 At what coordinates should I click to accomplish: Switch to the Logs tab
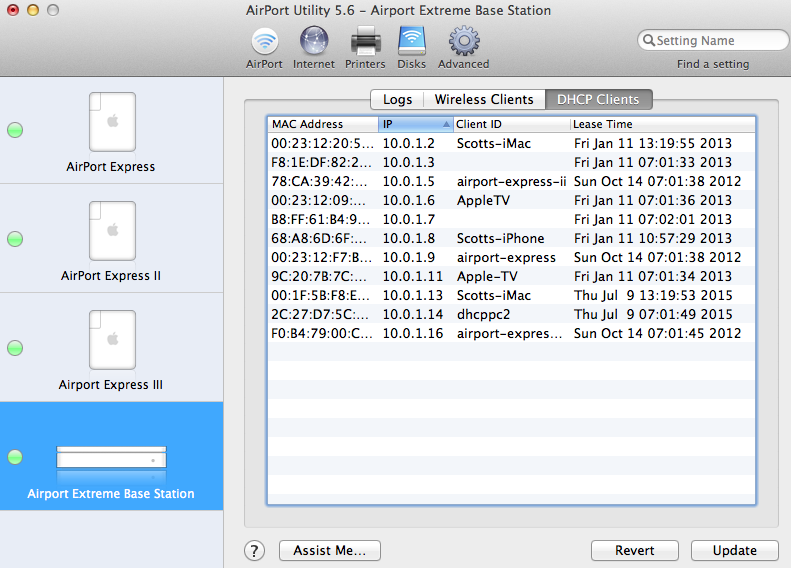tap(397, 99)
